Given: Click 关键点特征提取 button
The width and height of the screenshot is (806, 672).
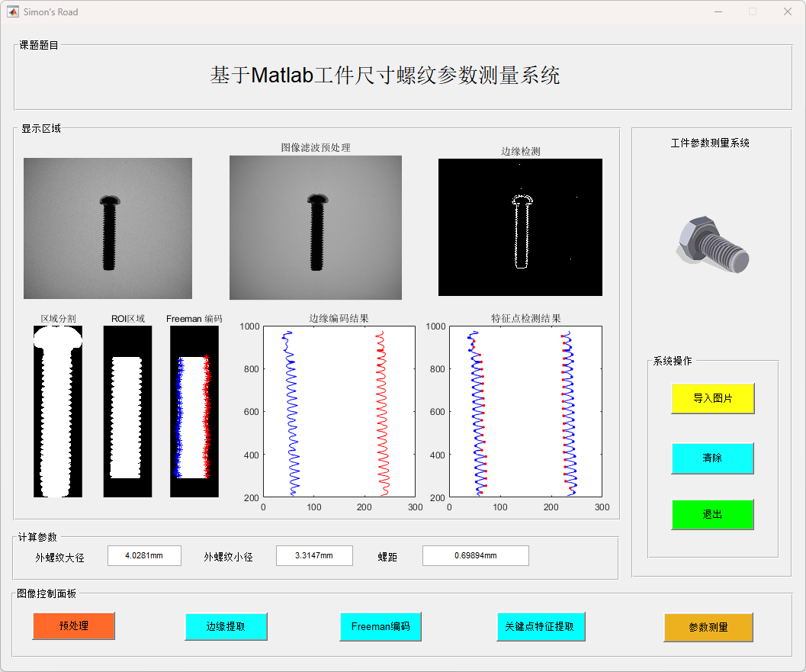Looking at the screenshot, I should coord(540,626).
